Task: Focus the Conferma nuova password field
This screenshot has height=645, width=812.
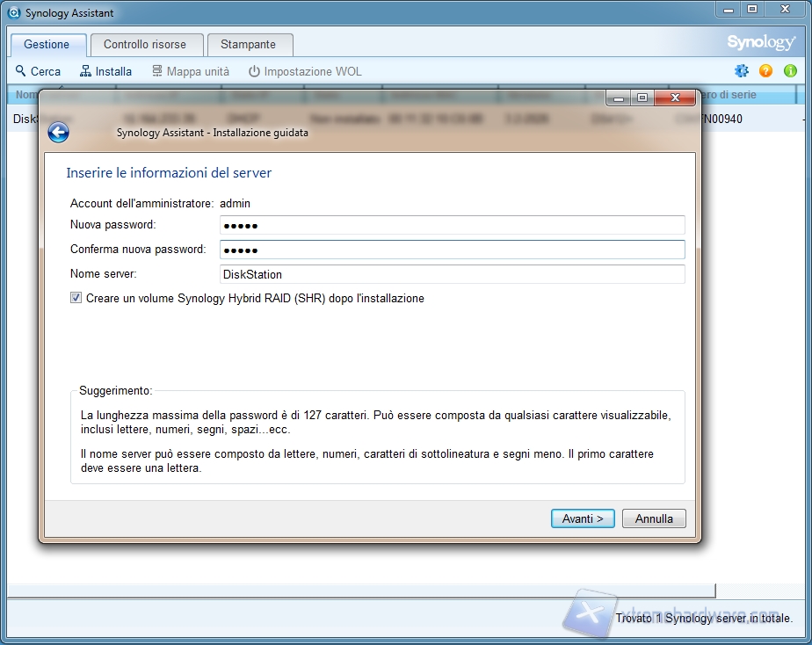Action: click(x=452, y=250)
